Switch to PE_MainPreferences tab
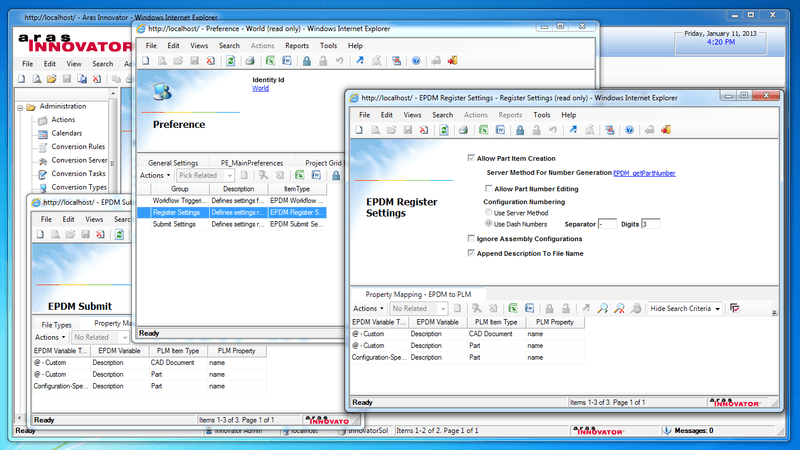This screenshot has height=450, width=800. tap(252, 163)
